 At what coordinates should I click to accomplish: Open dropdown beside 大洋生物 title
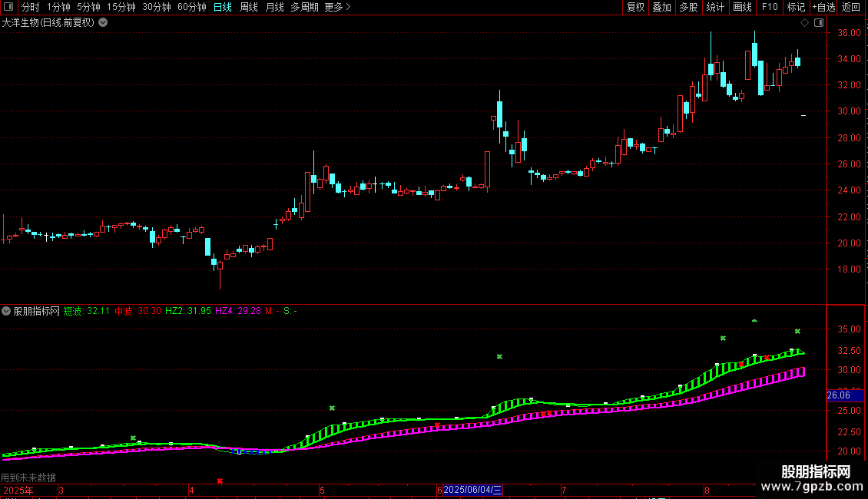103,23
